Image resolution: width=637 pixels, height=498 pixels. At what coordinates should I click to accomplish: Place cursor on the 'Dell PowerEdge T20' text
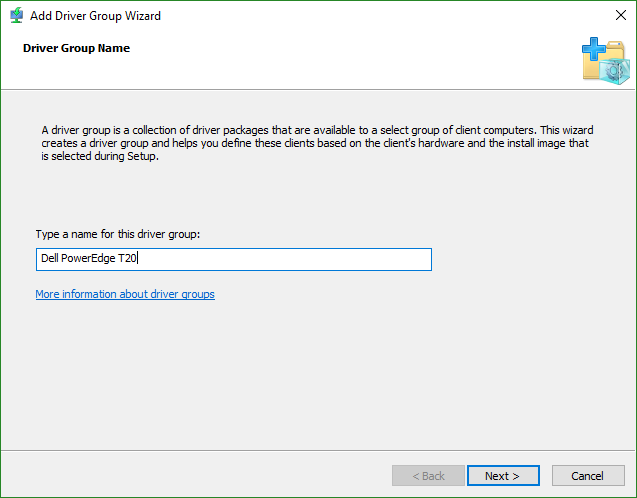89,258
